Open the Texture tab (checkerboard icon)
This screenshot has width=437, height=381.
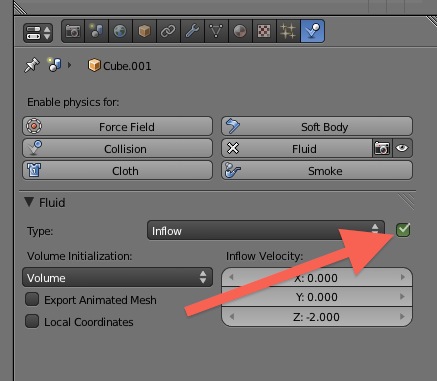pyautogui.click(x=264, y=31)
